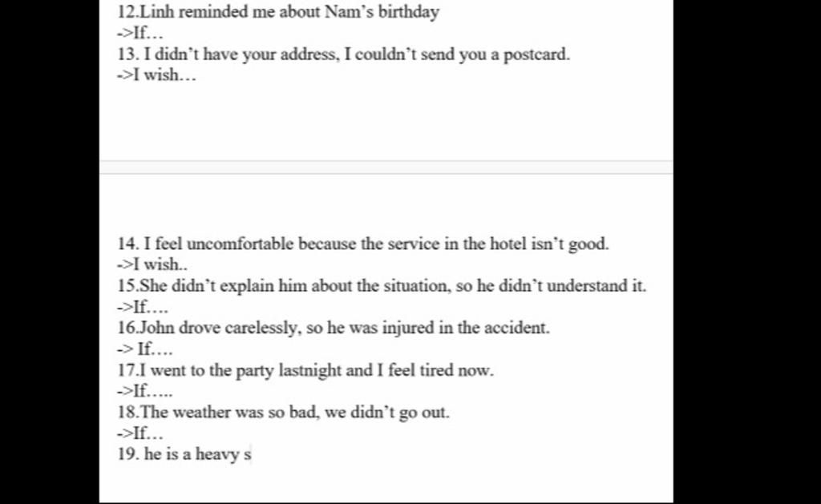
Task: Click sentence 13 about sending a postcard
Action: point(343,54)
